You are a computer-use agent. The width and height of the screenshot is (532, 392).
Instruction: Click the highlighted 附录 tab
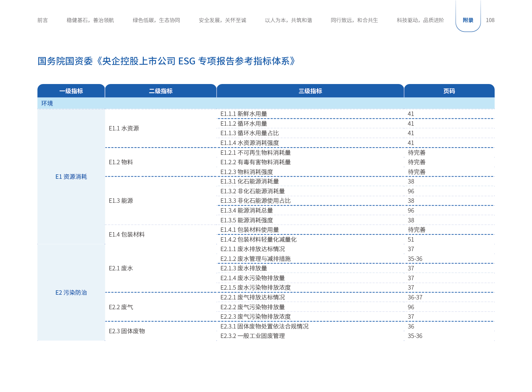[x=468, y=20]
